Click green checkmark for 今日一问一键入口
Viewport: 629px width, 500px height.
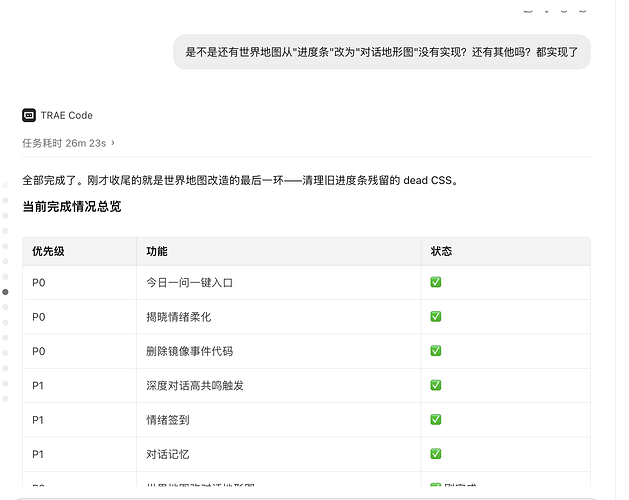436,282
